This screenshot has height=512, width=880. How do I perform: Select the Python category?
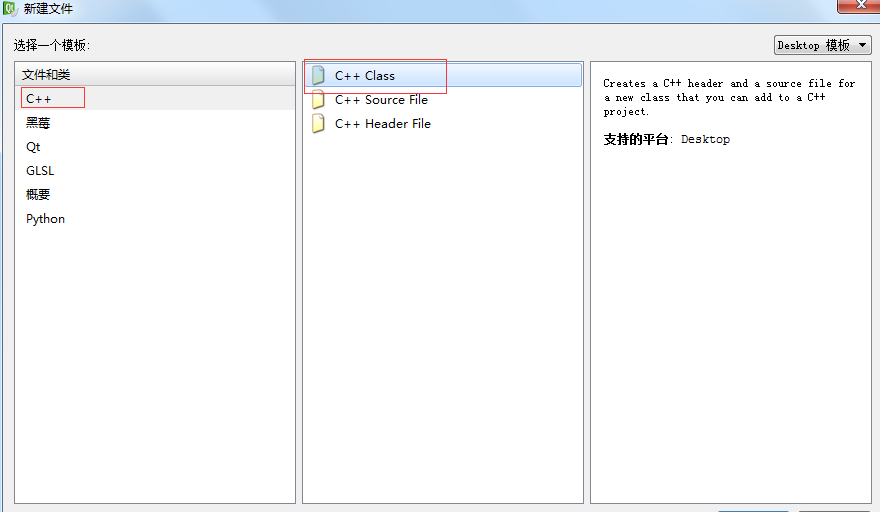(x=154, y=219)
